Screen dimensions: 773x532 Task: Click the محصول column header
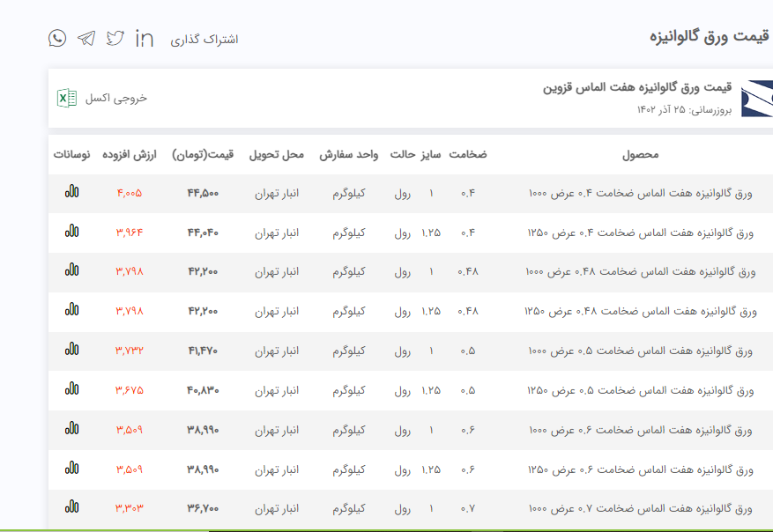(640, 154)
